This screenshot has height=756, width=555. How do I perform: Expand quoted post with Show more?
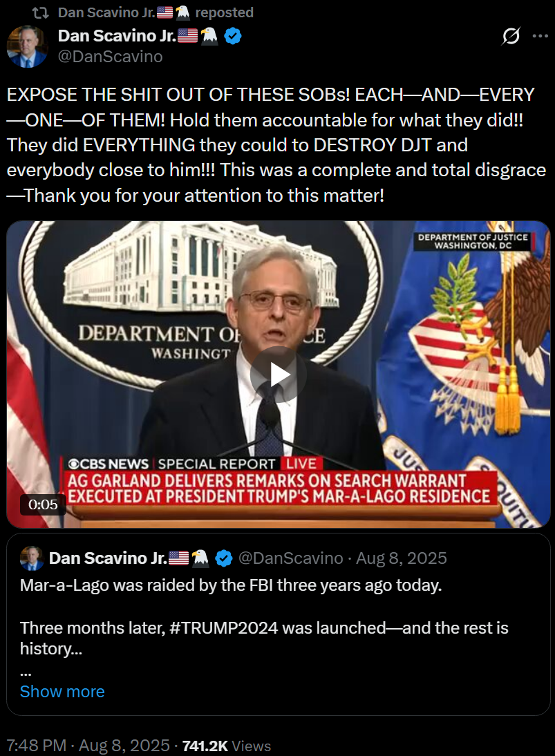62,692
